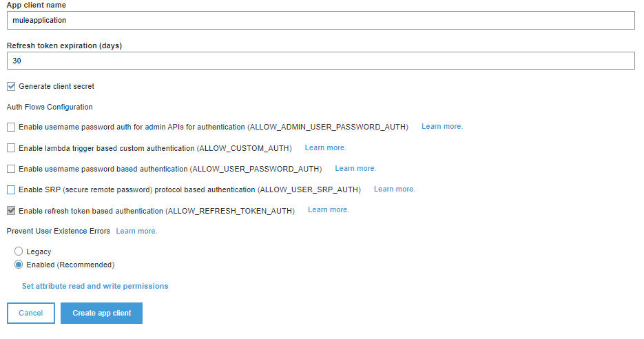Open Learn more for ALLOW_USER_SRP_AUTH
The height and width of the screenshot is (339, 644).
point(394,189)
